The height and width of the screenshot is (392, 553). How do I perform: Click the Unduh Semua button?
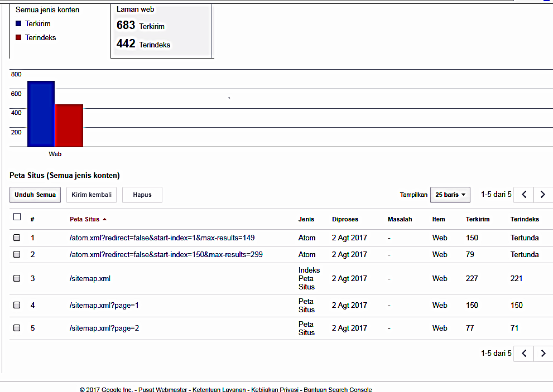tap(35, 195)
